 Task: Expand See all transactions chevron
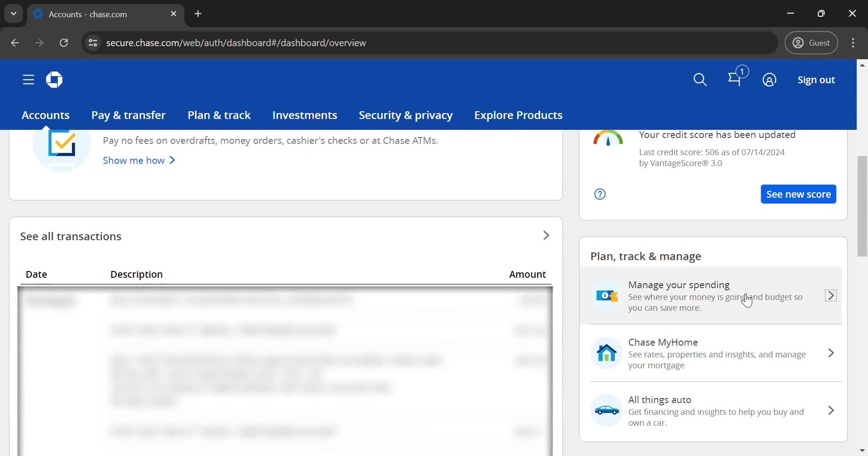click(546, 235)
